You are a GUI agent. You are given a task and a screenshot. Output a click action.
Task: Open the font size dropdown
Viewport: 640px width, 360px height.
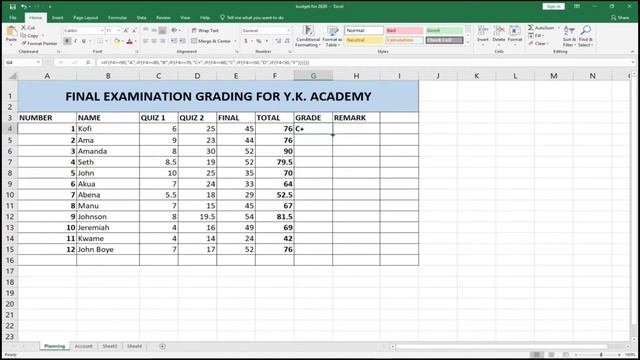click(118, 31)
